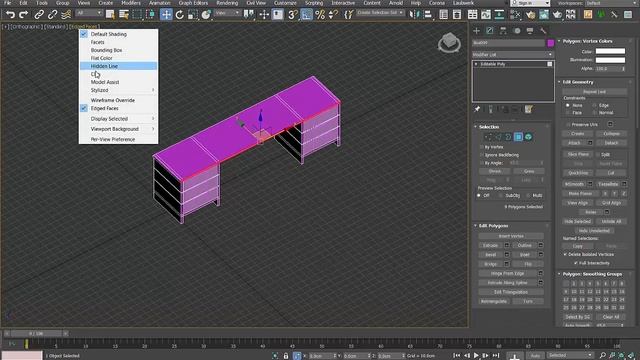Click the Detach button
Viewport: 640px width, 360px height.
[611, 143]
